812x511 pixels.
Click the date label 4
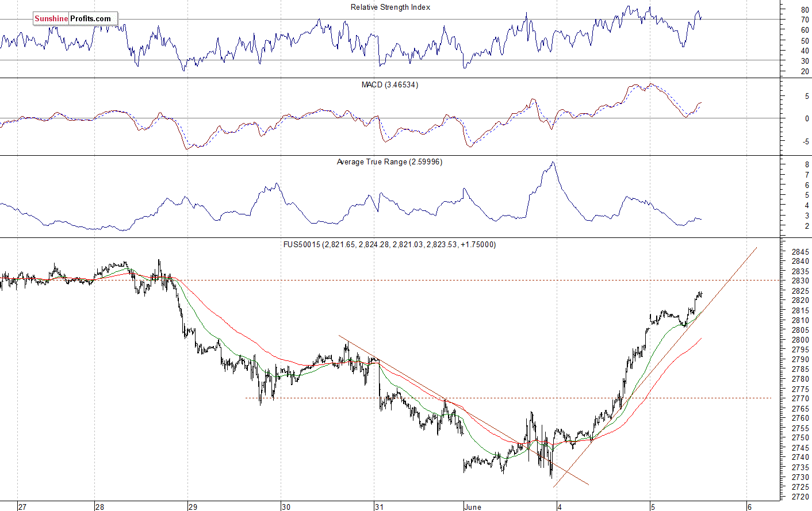pos(560,507)
